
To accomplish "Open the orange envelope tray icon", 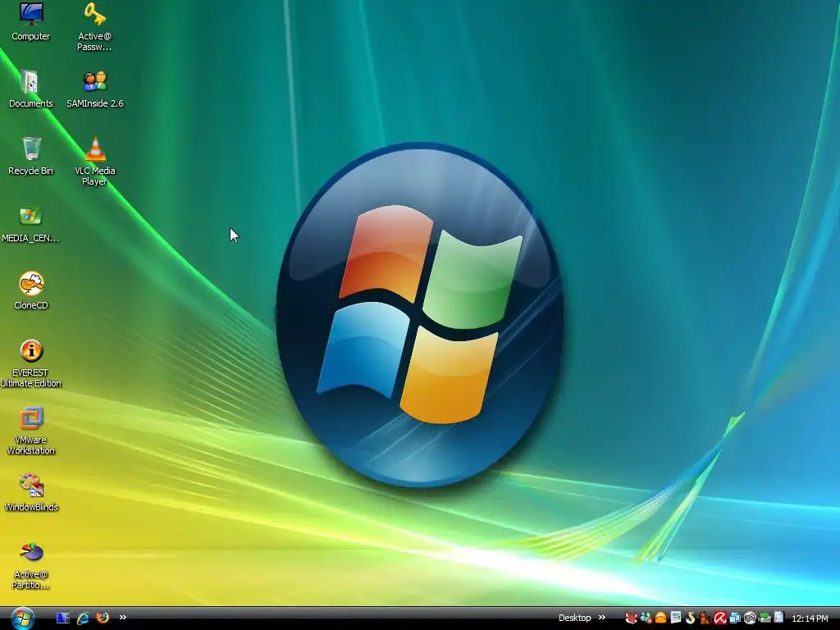I will click(x=661, y=619).
